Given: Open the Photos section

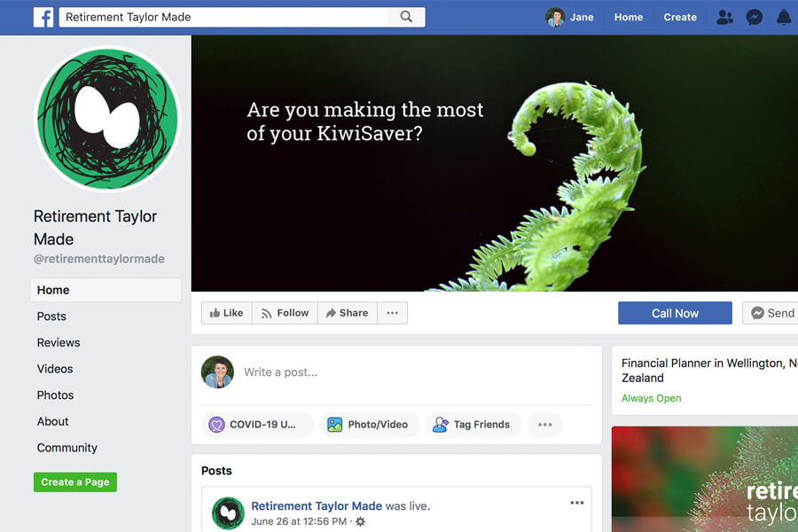Looking at the screenshot, I should 56,395.
